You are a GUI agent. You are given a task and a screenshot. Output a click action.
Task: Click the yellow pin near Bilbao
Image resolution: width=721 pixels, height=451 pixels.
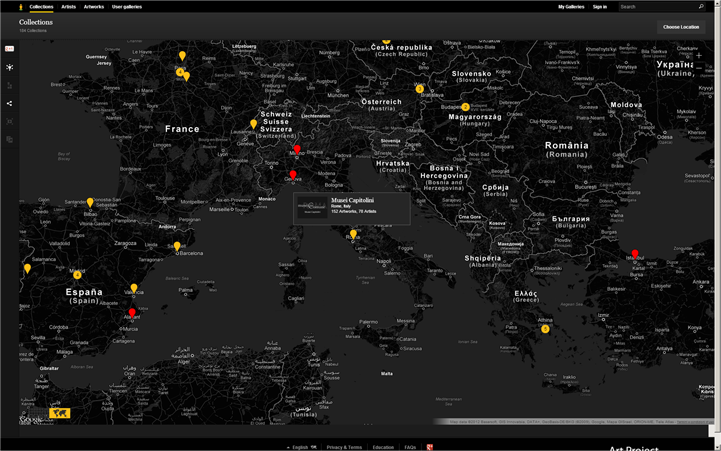(90, 202)
